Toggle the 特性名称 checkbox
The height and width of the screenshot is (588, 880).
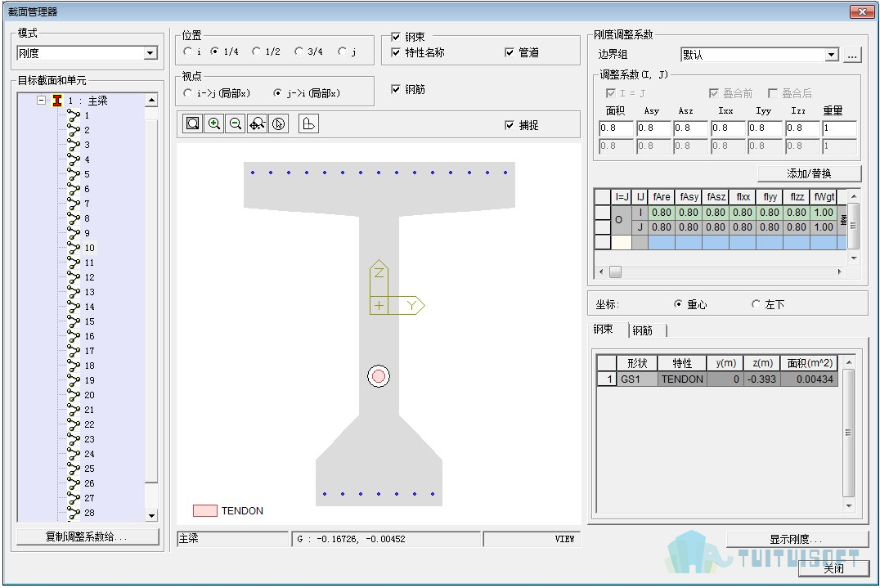tap(396, 52)
